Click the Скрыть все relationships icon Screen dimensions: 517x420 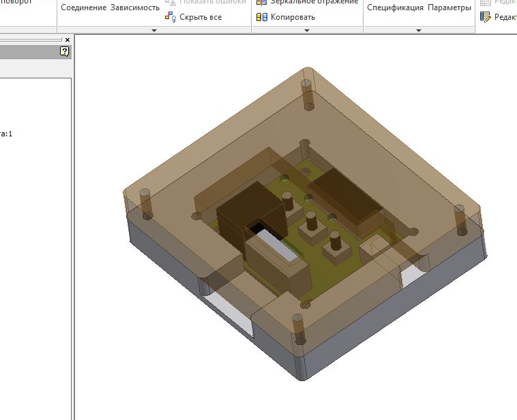[x=171, y=17]
